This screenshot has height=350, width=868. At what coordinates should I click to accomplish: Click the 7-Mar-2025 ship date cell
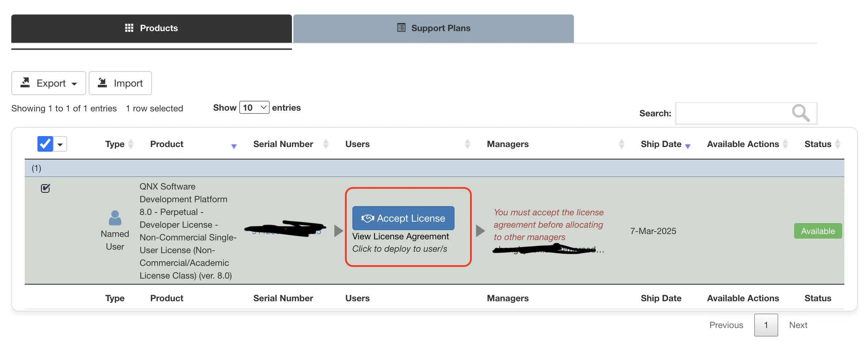tap(653, 231)
